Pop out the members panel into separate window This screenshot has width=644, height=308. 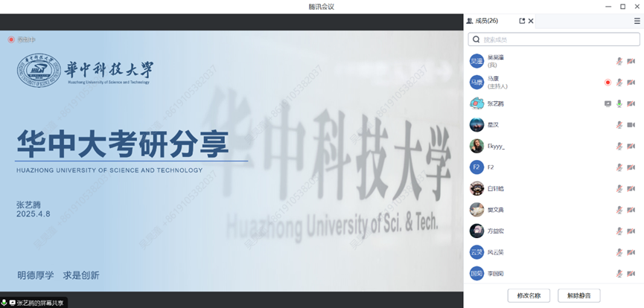522,21
